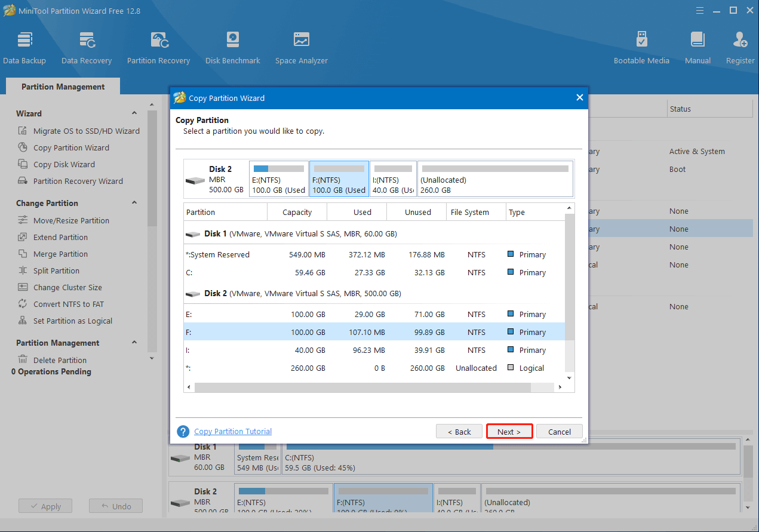Open the Data Backup tool
Image resolution: width=759 pixels, height=532 pixels.
pyautogui.click(x=24, y=48)
